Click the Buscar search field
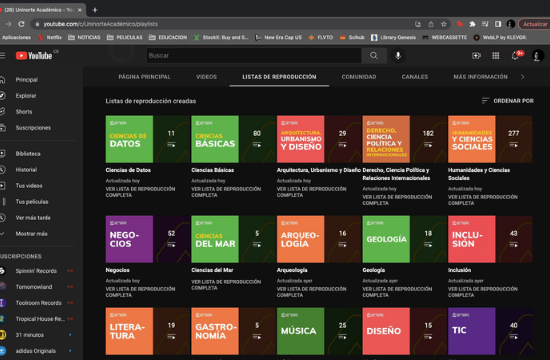550x360 pixels. (x=254, y=55)
